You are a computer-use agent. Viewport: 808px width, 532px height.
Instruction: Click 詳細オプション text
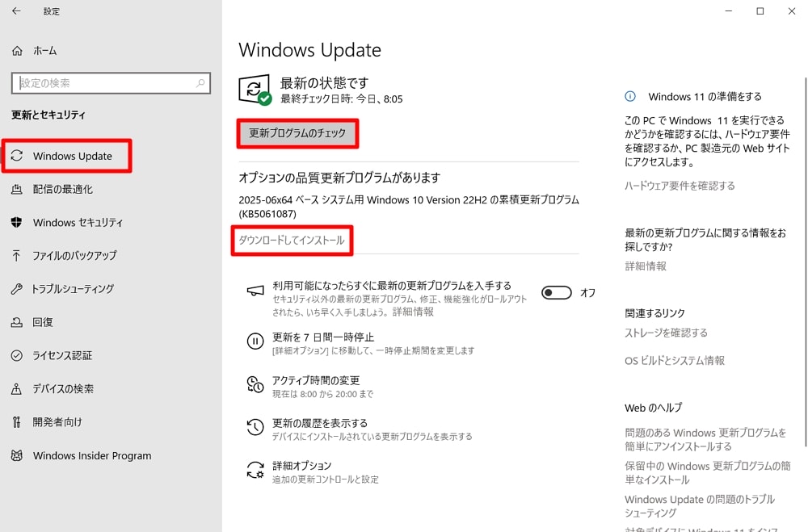click(x=302, y=466)
